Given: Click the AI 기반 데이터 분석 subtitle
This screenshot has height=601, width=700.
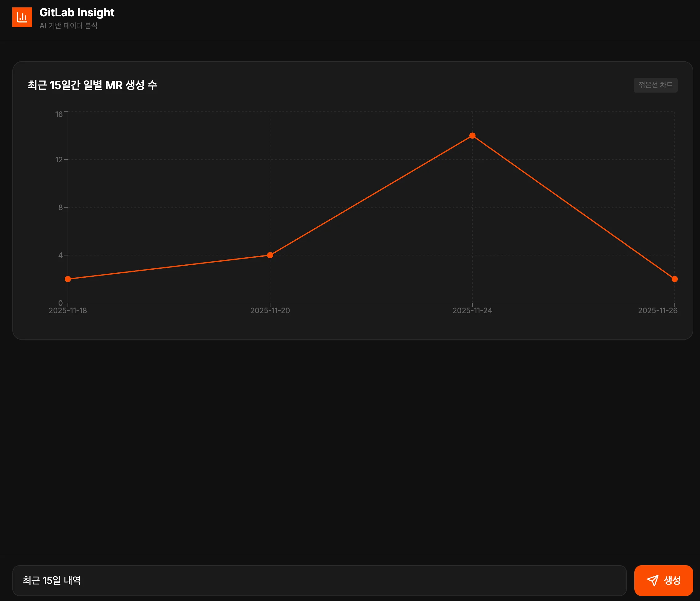Looking at the screenshot, I should [68, 26].
